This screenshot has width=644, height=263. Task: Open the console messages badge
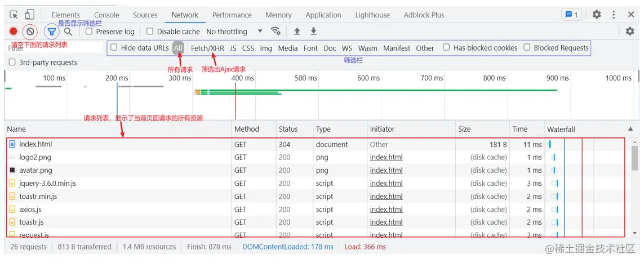571,15
